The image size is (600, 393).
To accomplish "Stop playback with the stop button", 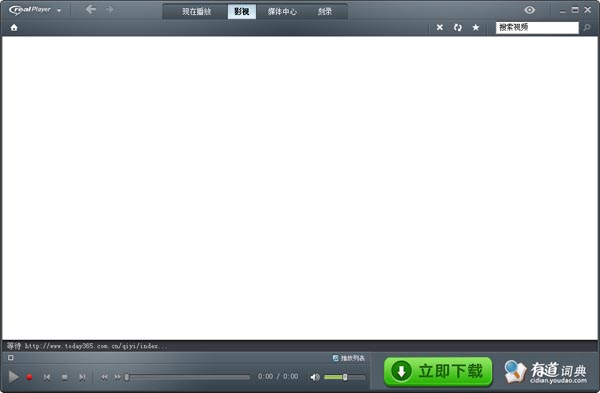I will click(x=64, y=377).
